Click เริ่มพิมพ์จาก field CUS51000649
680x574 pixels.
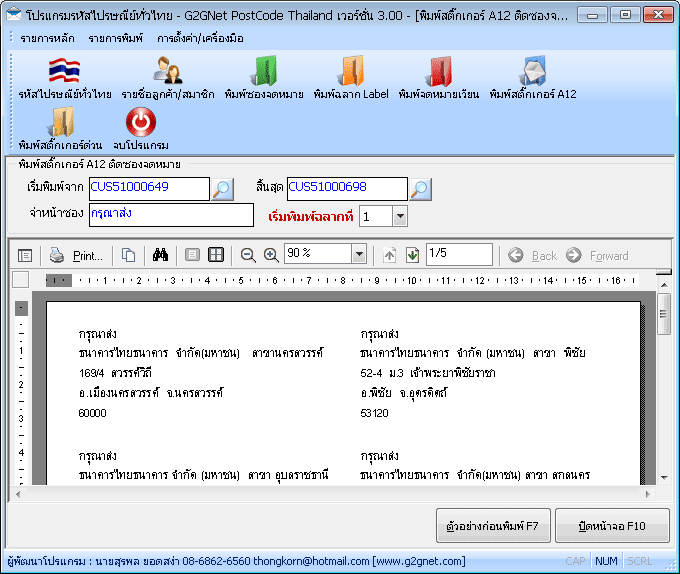tap(149, 189)
